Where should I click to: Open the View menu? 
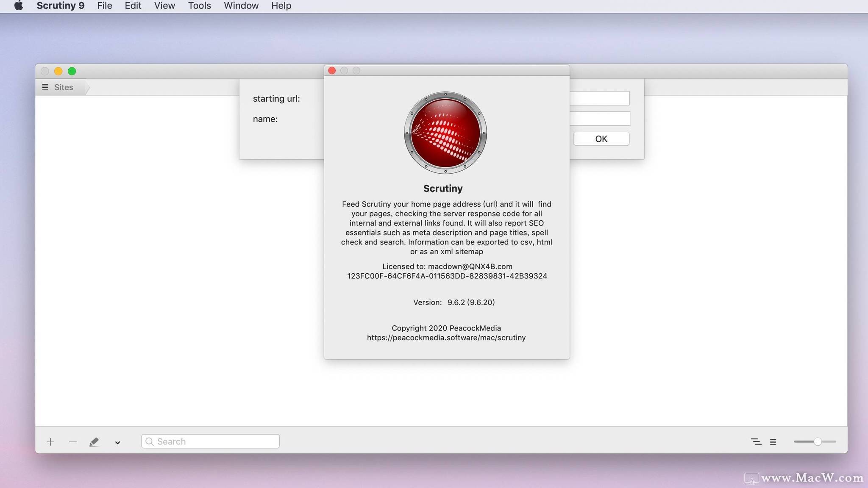[164, 6]
